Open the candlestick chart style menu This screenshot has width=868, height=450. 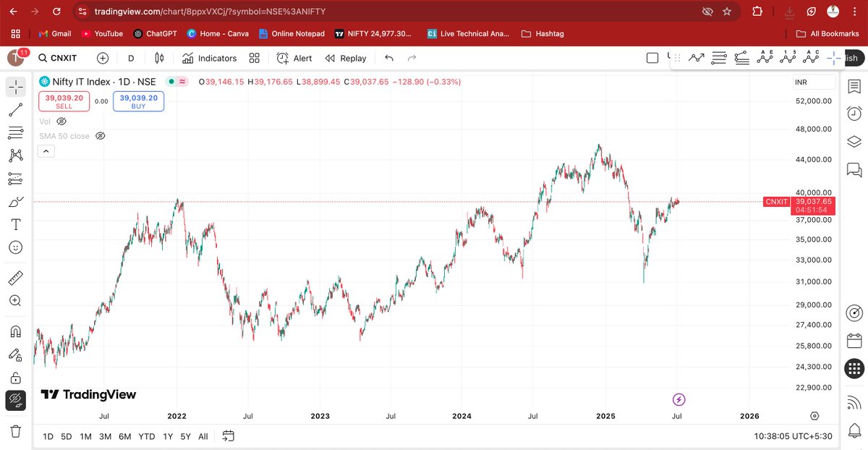(x=160, y=58)
